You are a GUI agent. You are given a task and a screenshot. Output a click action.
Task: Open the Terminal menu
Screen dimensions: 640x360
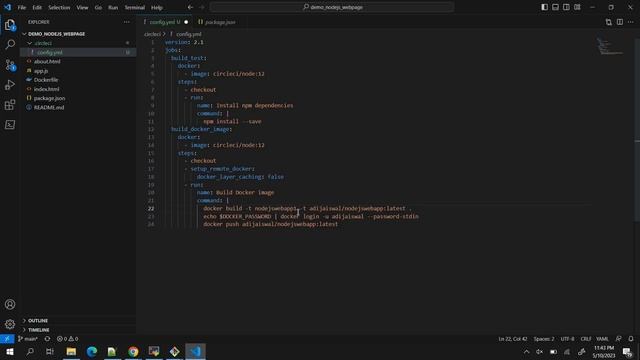pyautogui.click(x=135, y=7)
